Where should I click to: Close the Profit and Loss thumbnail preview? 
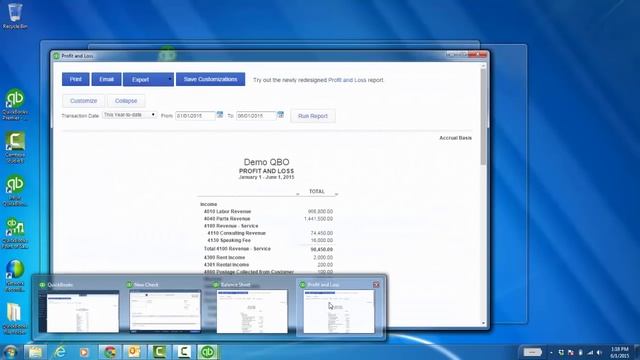tap(376, 284)
